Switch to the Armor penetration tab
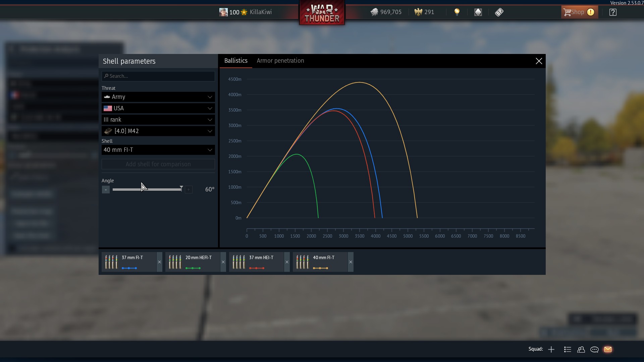644x362 pixels. tap(280, 61)
